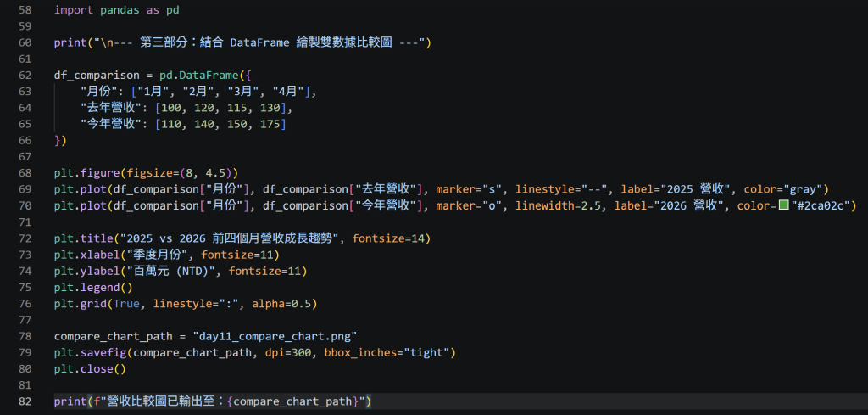868x415 pixels.
Task: Click line number 58 in gutter
Action: click(25, 10)
